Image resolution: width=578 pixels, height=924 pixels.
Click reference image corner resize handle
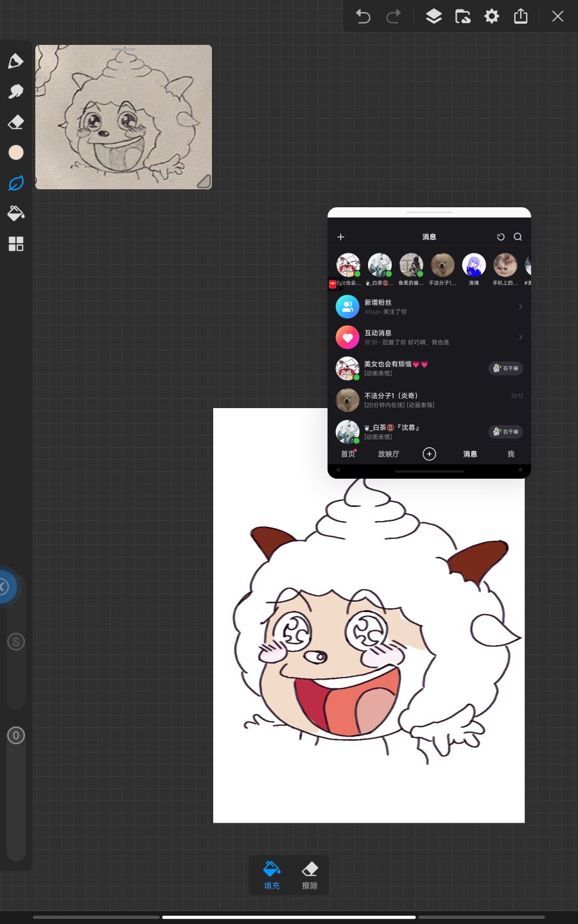204,182
